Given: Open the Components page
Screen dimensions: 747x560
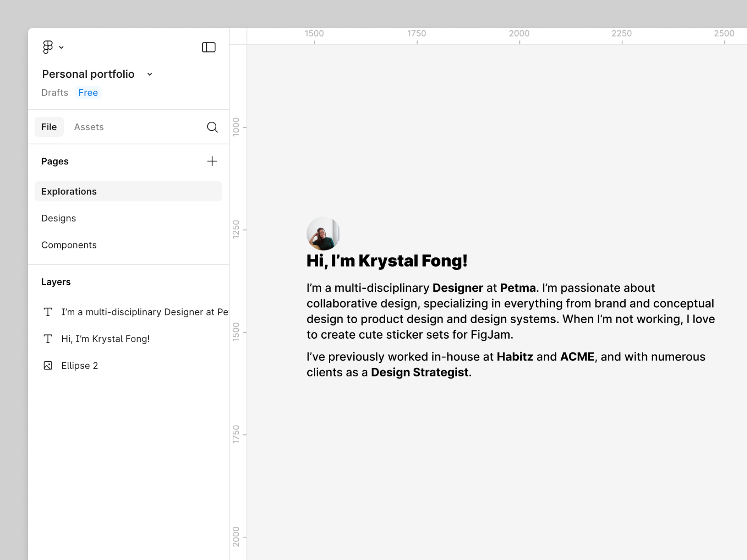Looking at the screenshot, I should pos(69,245).
